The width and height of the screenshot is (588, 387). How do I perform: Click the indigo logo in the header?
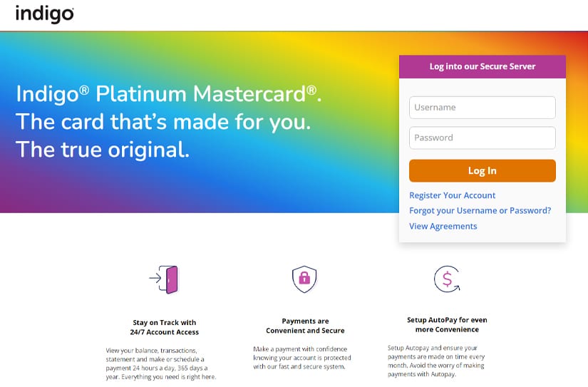click(45, 14)
